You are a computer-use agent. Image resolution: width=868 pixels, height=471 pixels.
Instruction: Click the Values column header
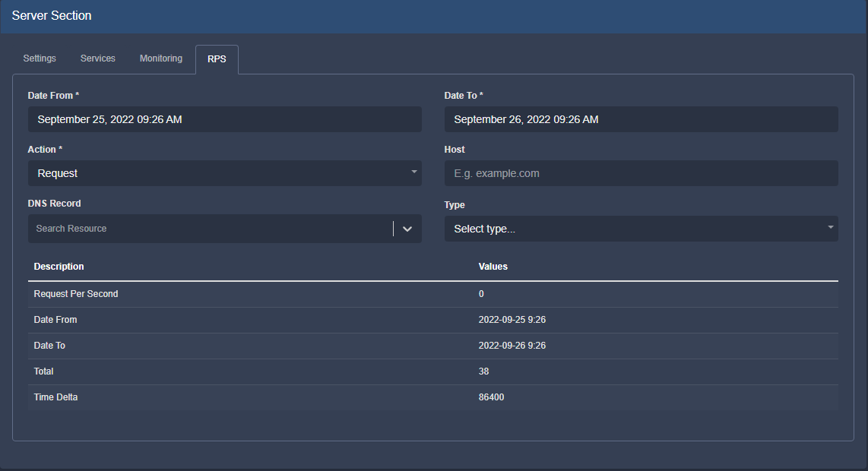493,267
